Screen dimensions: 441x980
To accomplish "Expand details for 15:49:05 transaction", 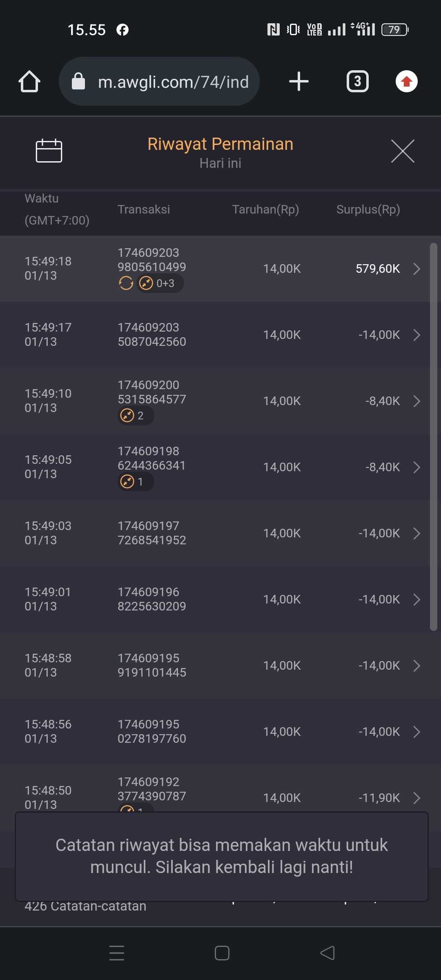I will [416, 467].
